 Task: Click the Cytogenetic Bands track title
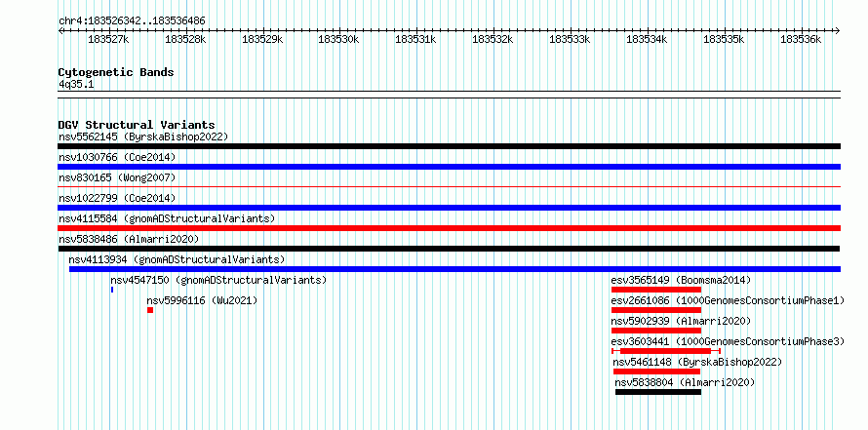click(116, 72)
